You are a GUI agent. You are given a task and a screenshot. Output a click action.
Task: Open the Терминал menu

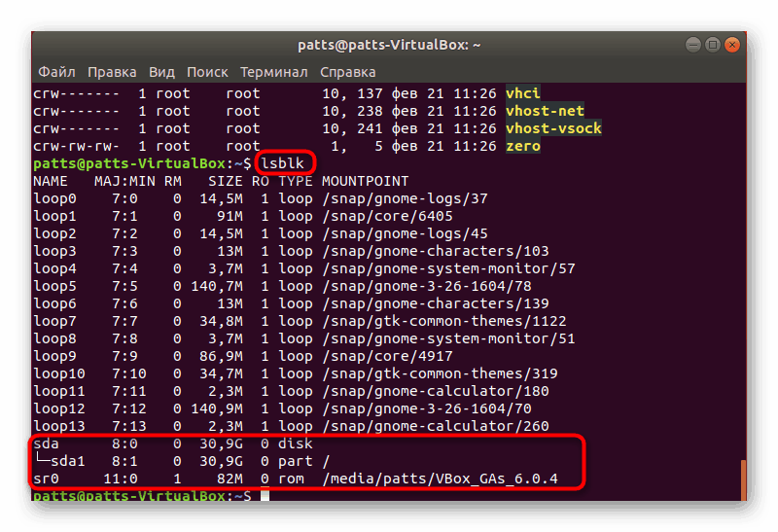click(274, 72)
